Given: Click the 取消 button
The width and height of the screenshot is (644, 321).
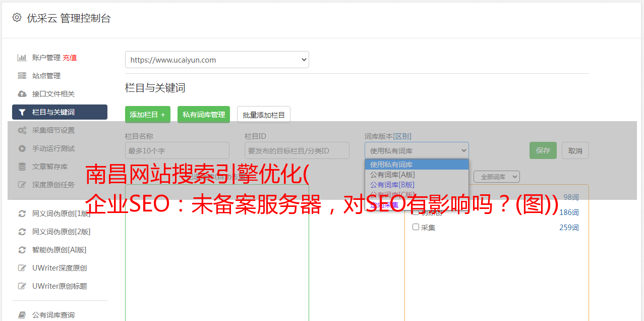Looking at the screenshot, I should pyautogui.click(x=575, y=150).
